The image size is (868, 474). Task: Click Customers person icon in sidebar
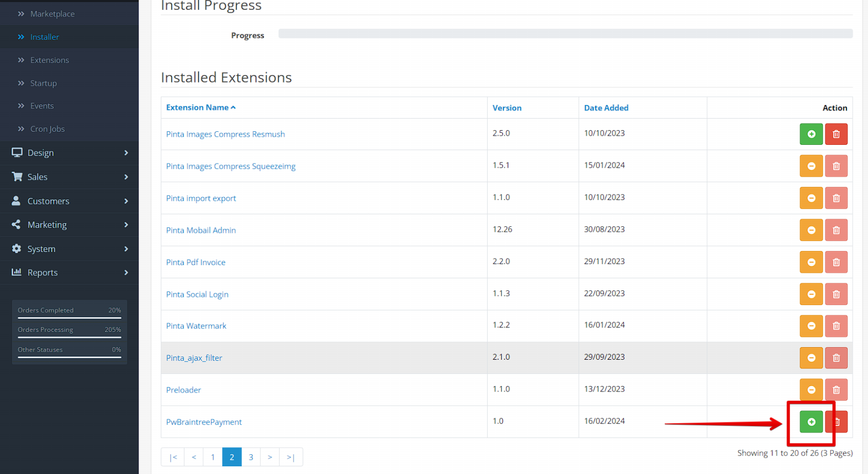(16, 201)
